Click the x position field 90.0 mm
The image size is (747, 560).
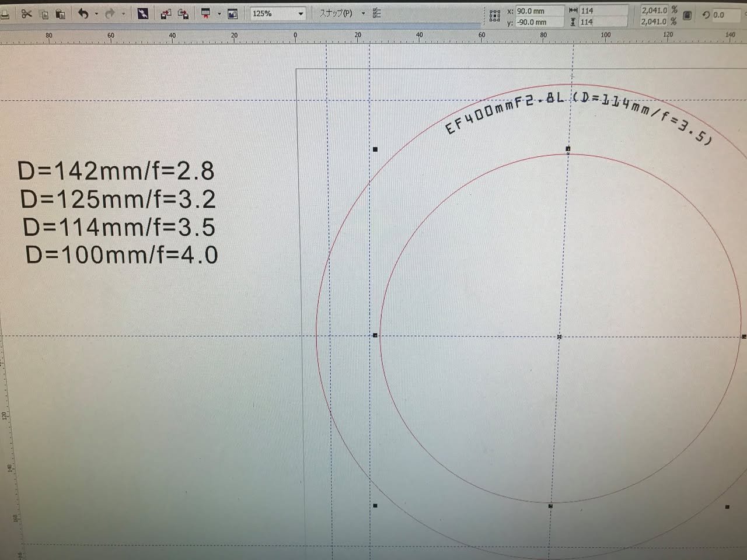(x=539, y=11)
